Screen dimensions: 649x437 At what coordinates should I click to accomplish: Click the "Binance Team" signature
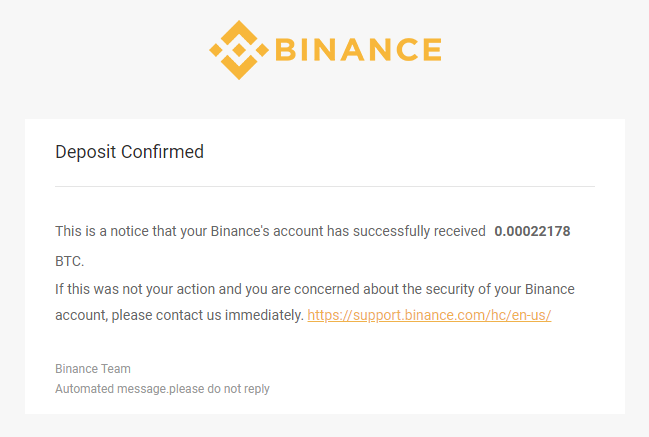coord(93,368)
